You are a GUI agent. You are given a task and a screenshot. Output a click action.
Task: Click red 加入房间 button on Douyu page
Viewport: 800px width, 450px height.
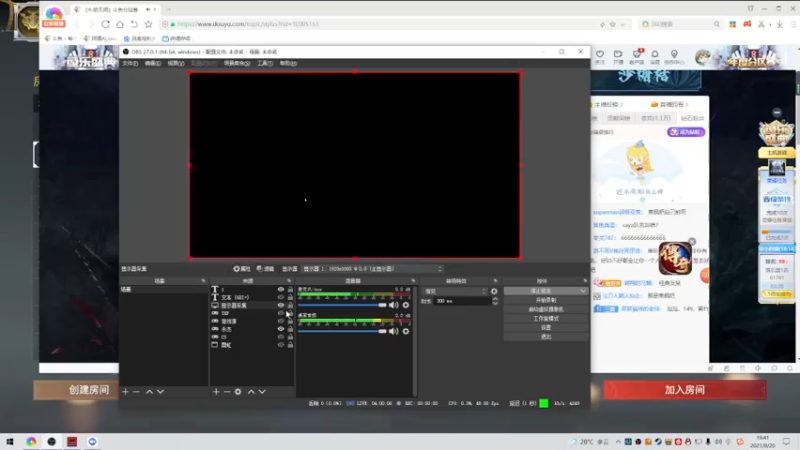click(x=685, y=390)
